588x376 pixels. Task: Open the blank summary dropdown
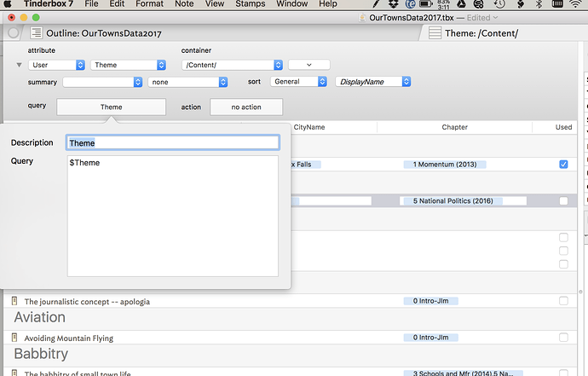click(102, 82)
